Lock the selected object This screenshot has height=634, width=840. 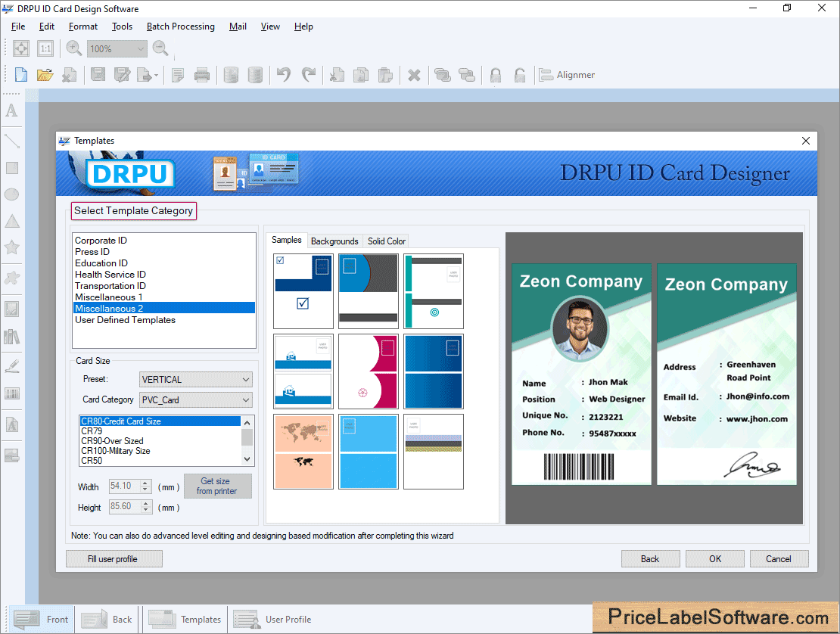point(496,74)
